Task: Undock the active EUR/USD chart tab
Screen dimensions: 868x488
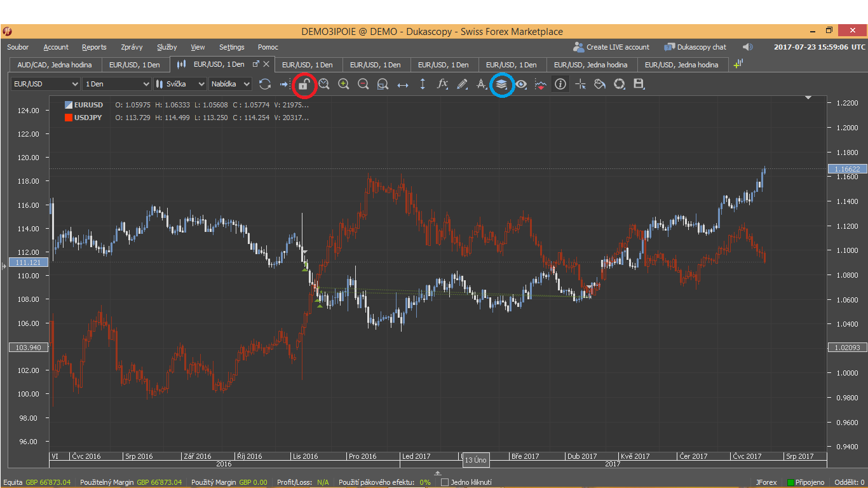Action: [x=256, y=64]
